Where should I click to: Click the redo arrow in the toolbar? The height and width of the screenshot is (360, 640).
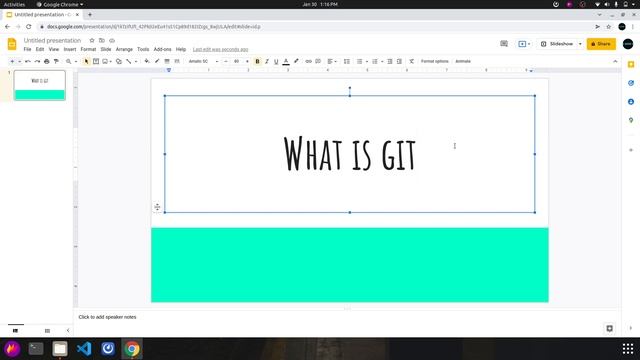[37, 61]
